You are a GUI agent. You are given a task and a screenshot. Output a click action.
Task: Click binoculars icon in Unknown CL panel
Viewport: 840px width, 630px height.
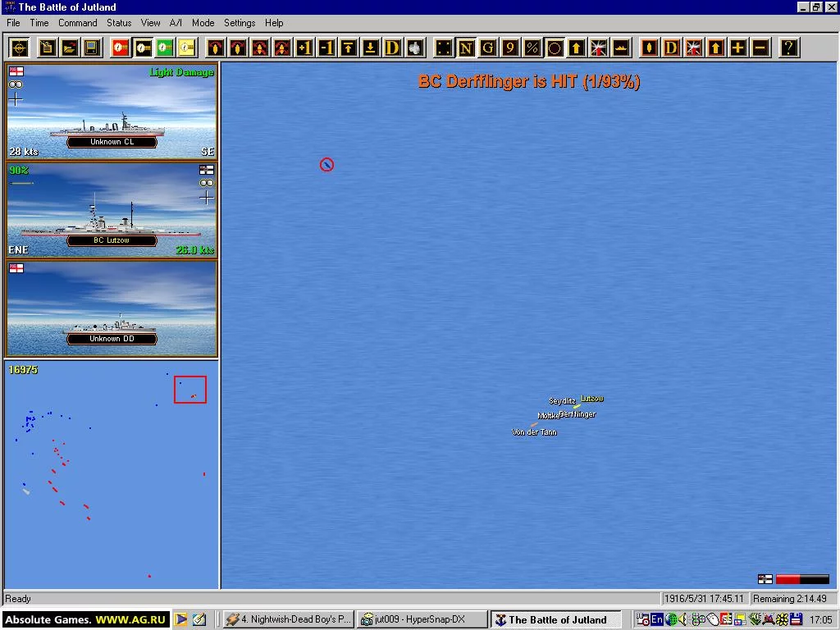tap(16, 84)
